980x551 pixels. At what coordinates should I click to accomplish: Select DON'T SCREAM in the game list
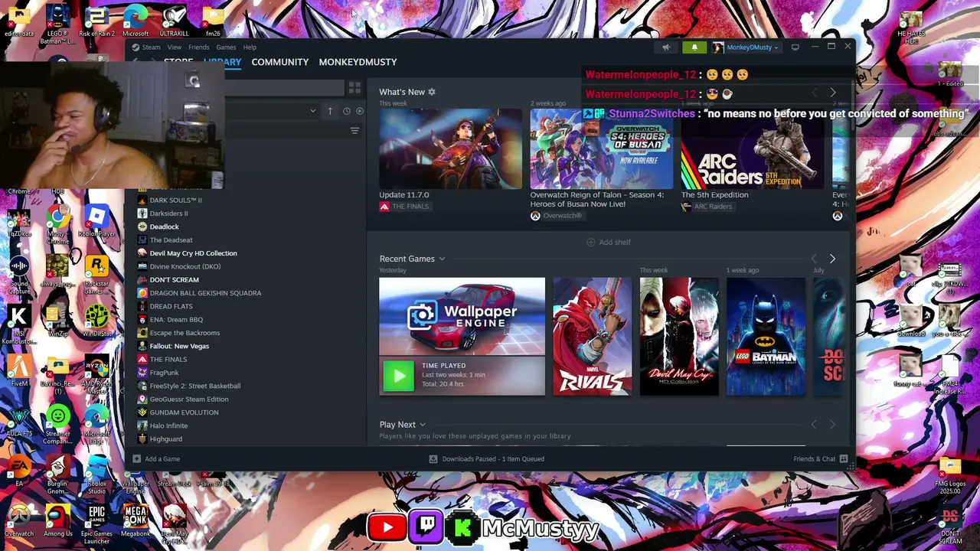click(x=174, y=280)
